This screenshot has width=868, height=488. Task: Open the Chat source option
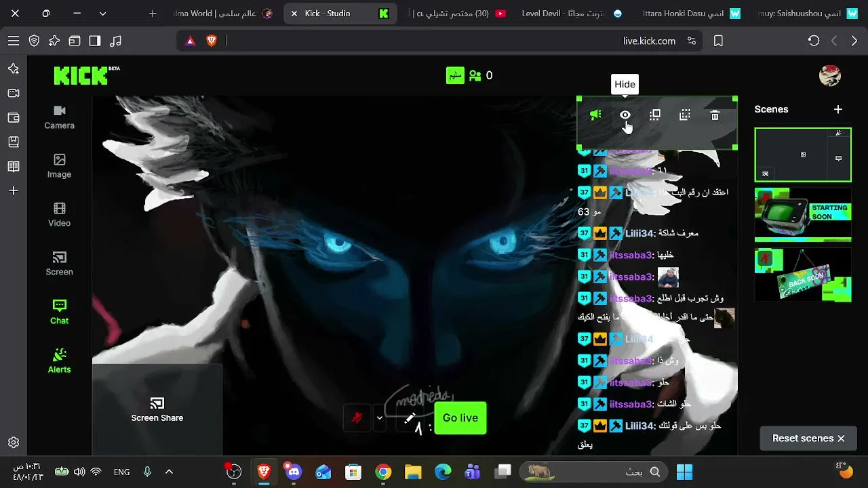coord(59,312)
